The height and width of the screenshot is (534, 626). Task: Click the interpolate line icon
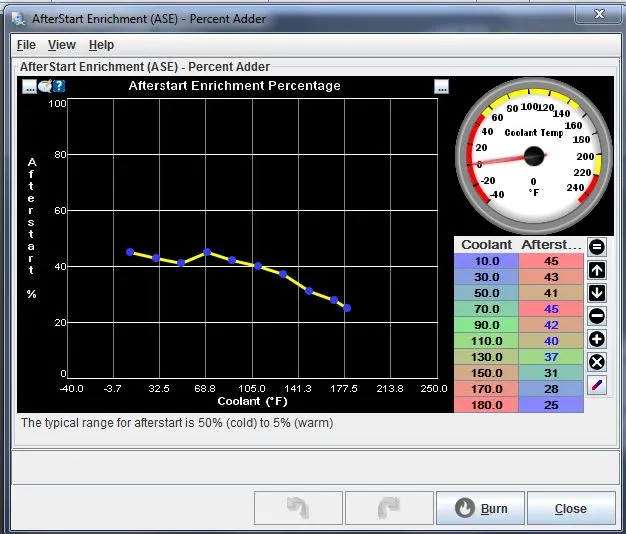pos(597,386)
